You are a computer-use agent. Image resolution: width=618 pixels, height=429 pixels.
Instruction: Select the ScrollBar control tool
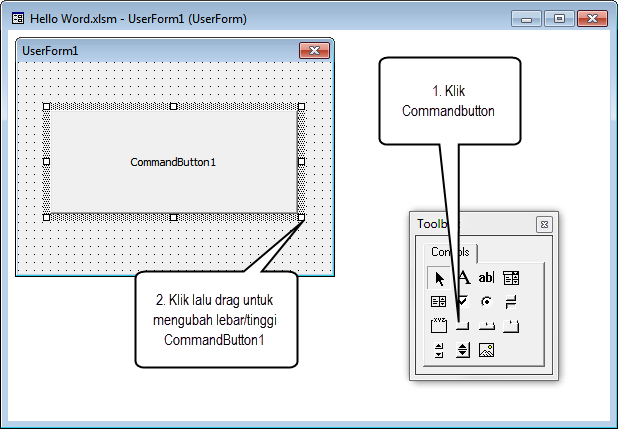[438, 350]
